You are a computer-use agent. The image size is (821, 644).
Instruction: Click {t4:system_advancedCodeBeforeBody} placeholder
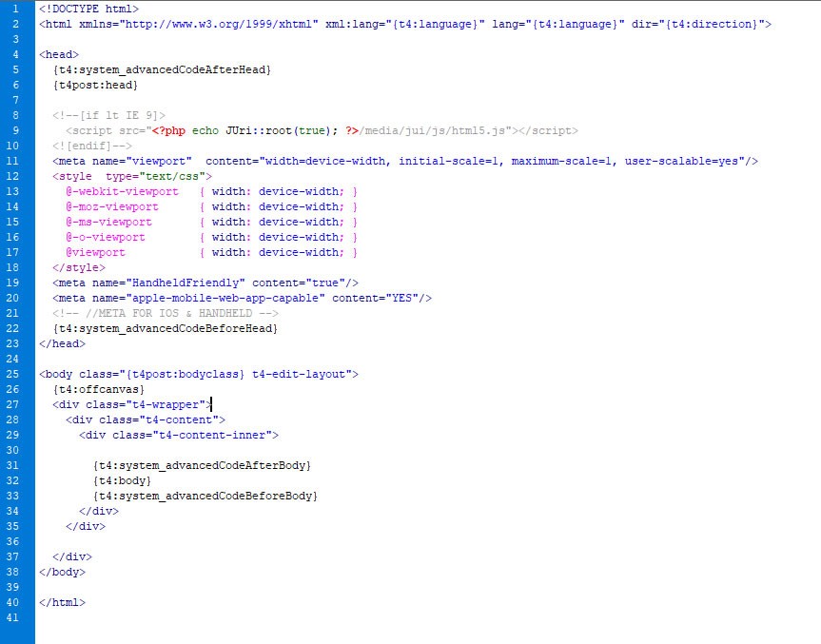[205, 496]
